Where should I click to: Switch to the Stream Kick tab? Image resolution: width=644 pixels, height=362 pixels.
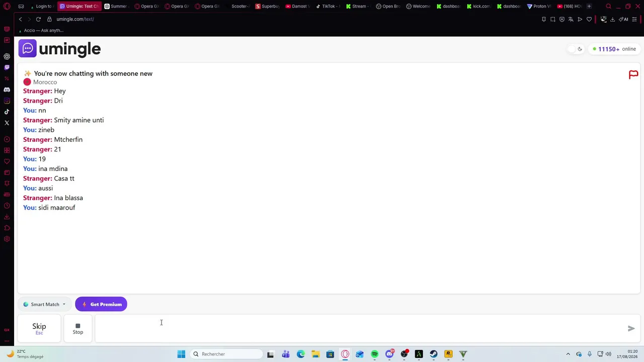pos(358,7)
